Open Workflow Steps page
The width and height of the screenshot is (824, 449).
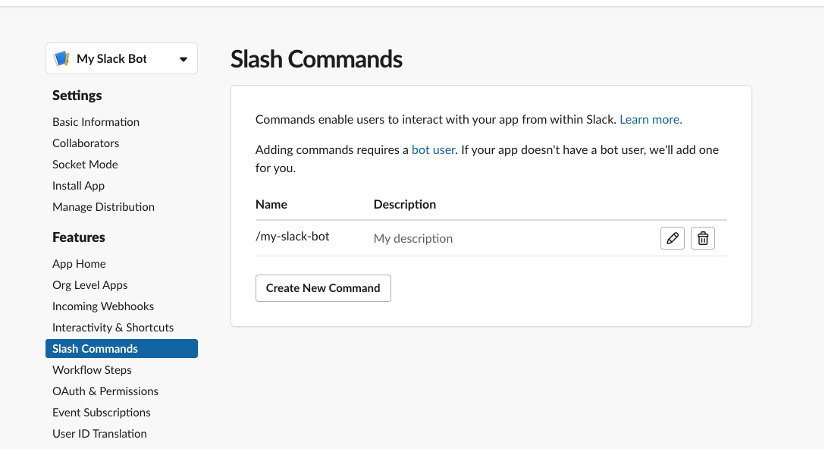point(92,370)
